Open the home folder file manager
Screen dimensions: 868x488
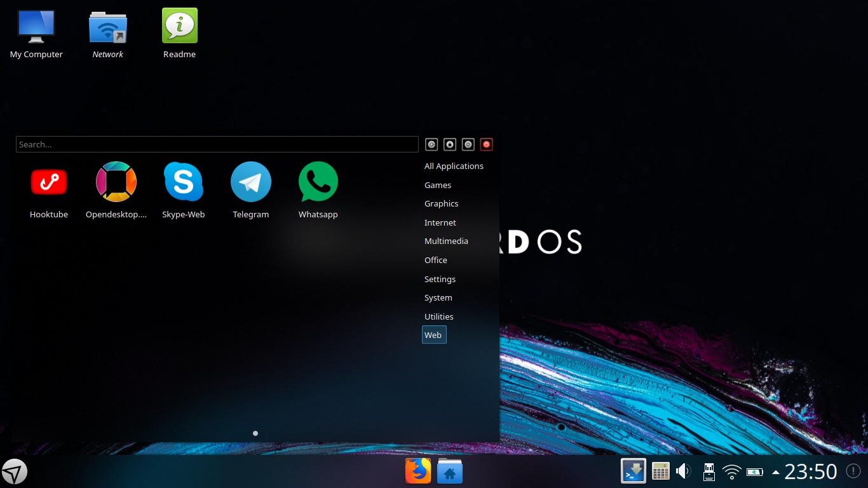click(450, 471)
